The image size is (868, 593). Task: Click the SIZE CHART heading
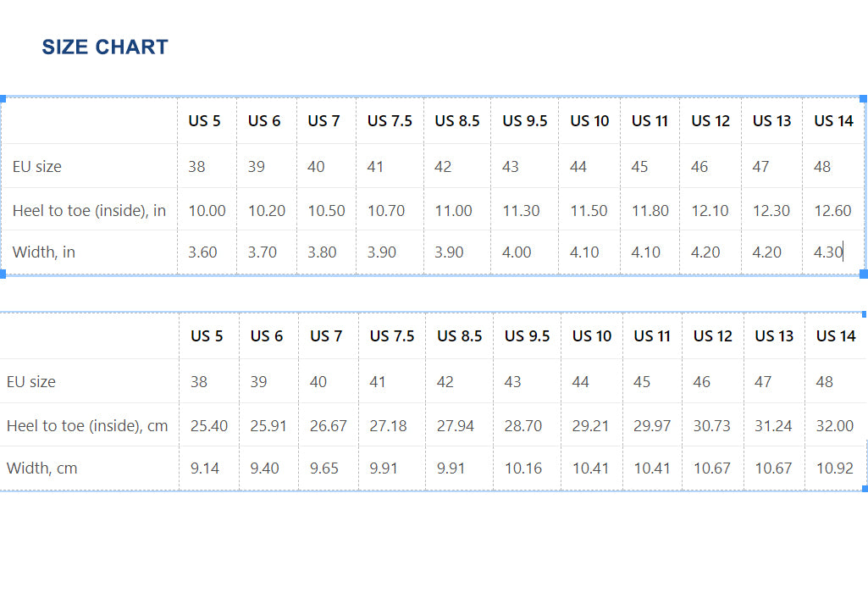pyautogui.click(x=105, y=47)
